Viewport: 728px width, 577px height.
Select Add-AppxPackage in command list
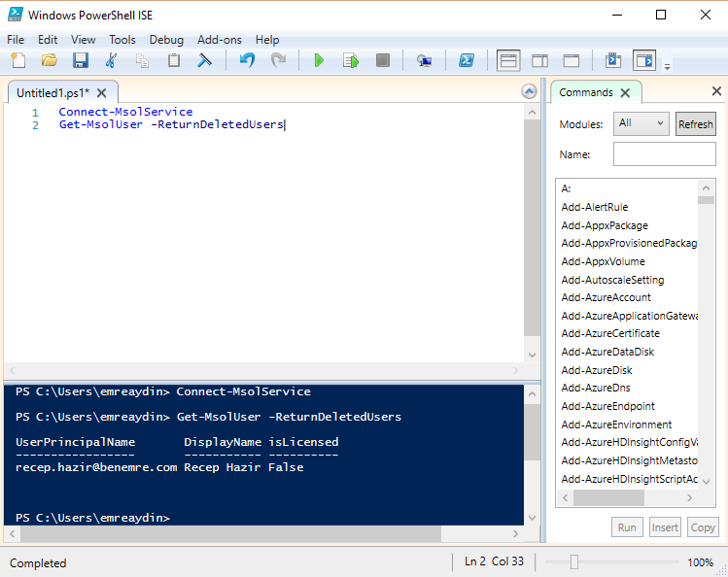(605, 225)
